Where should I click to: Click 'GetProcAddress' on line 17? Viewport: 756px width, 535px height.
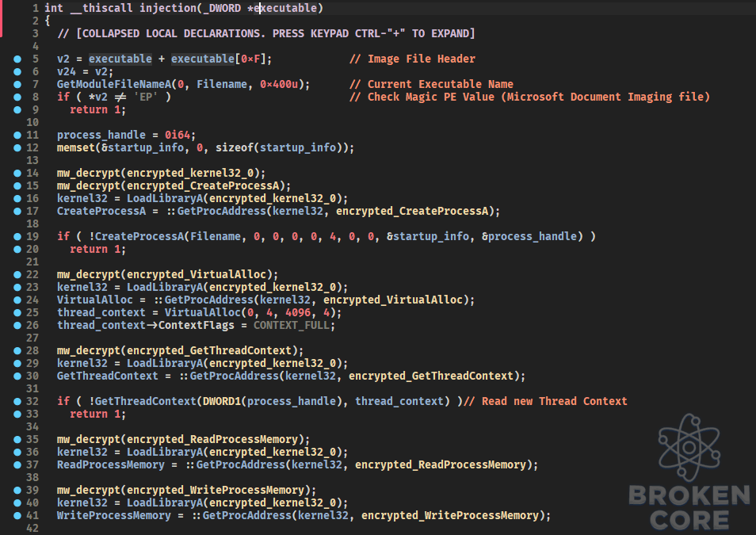[x=221, y=212]
